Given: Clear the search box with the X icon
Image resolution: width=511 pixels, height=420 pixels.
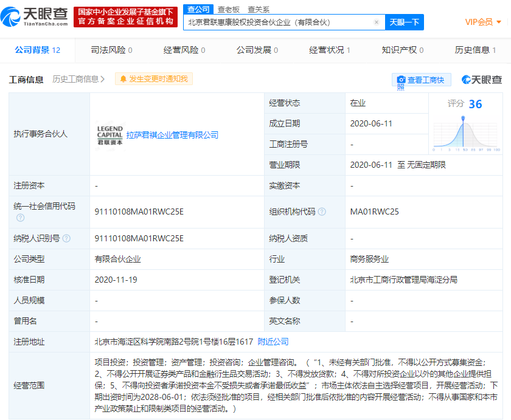Looking at the screenshot, I should coord(376,22).
